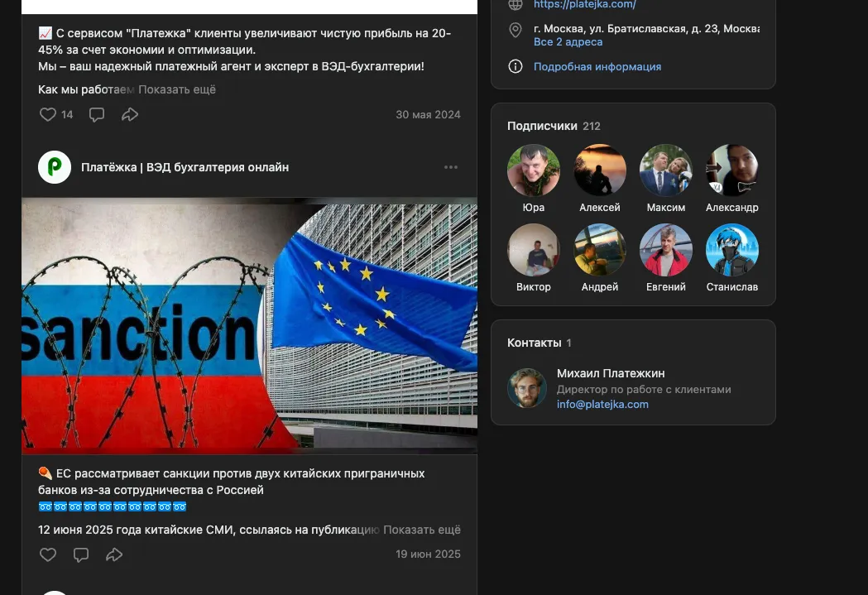Share the EU sanctions post

(x=114, y=554)
